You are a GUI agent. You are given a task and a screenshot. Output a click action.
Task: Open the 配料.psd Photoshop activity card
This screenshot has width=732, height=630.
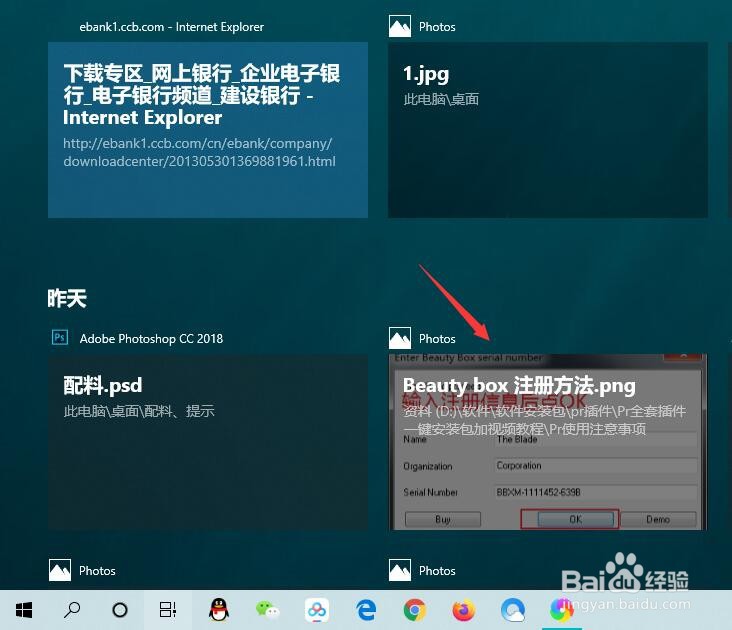(208, 442)
